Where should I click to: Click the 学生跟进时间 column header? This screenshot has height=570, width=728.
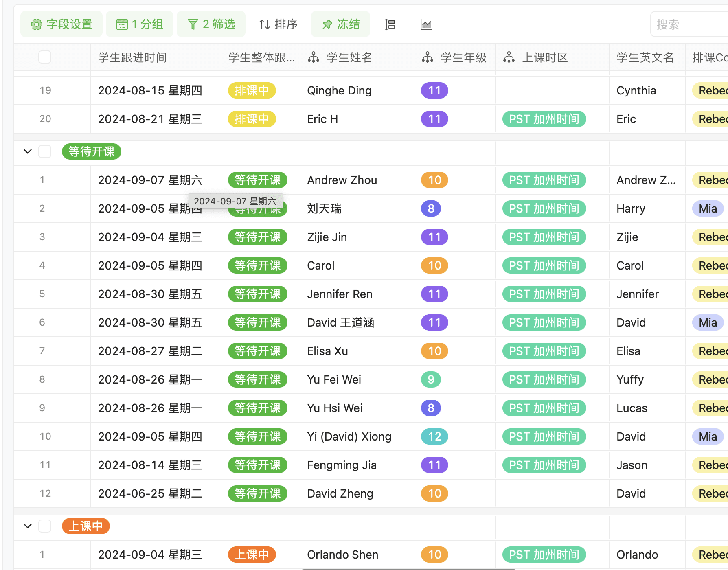pos(156,57)
